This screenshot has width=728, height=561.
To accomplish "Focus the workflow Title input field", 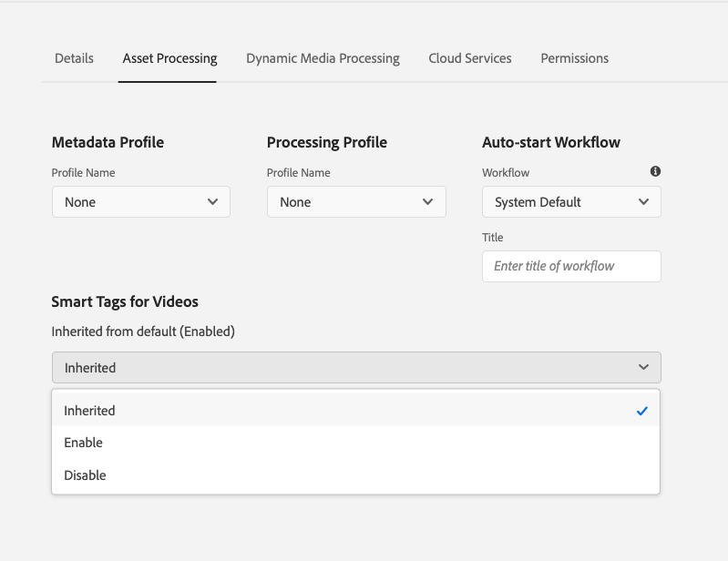I will (570, 266).
